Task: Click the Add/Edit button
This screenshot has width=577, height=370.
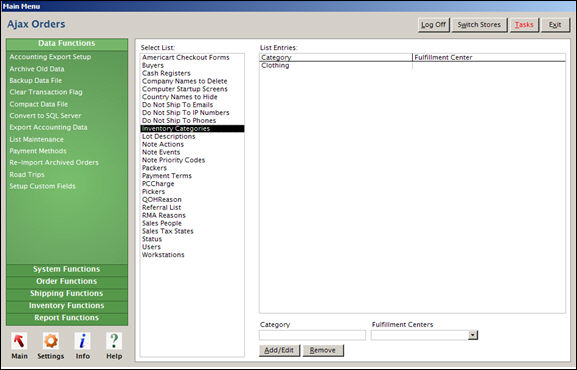Action: coord(279,350)
